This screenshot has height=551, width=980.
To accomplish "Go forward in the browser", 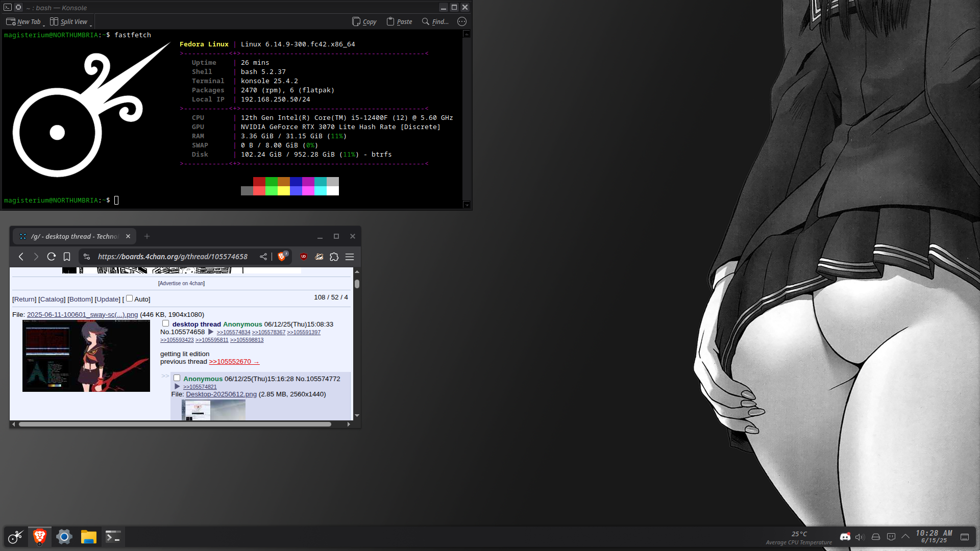I will click(x=36, y=257).
